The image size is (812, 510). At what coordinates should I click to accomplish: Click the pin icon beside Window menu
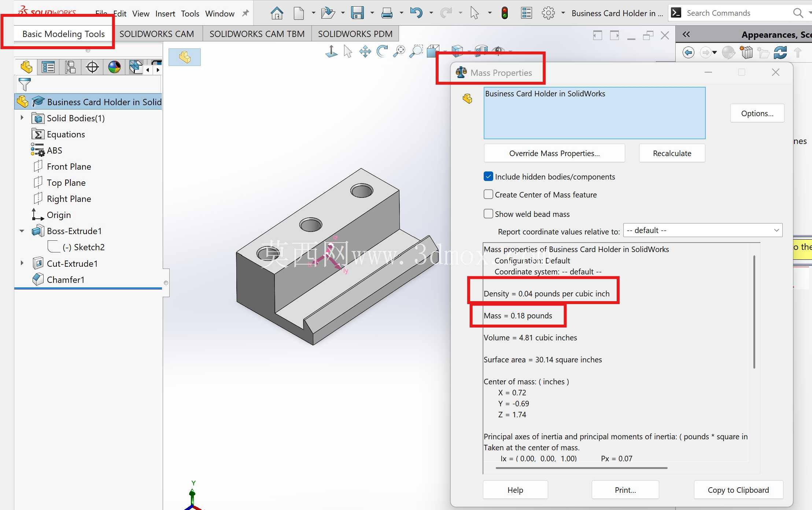tap(246, 13)
